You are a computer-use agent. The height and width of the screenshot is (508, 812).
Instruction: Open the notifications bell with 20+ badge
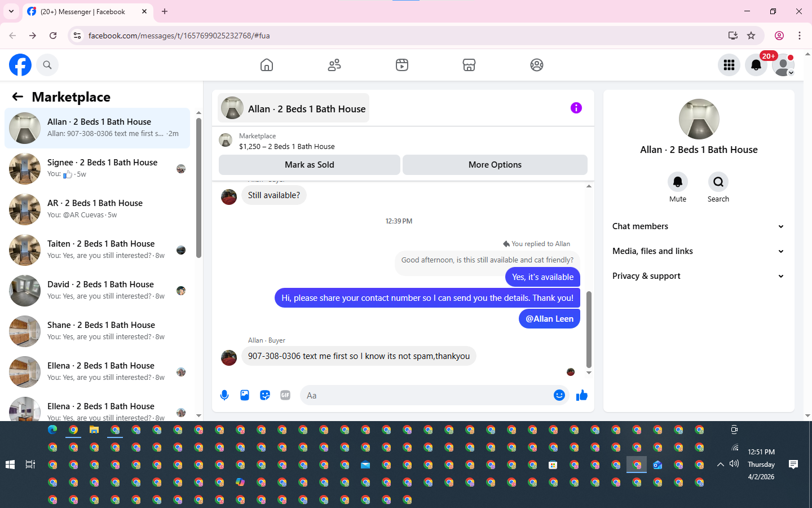coord(756,65)
